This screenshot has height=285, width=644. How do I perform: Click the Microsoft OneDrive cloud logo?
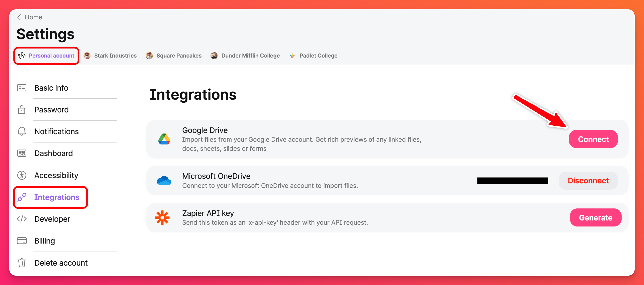tap(164, 181)
